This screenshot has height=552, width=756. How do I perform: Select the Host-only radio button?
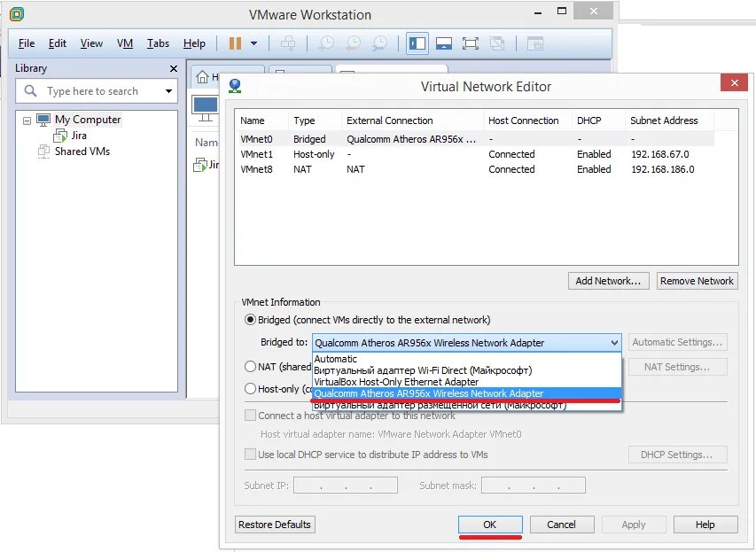point(250,389)
